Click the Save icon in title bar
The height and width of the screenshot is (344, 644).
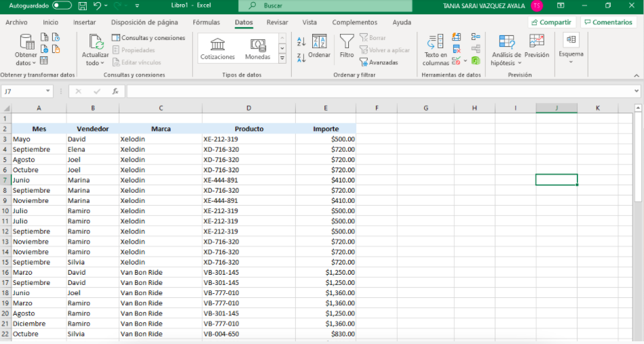[x=83, y=5]
